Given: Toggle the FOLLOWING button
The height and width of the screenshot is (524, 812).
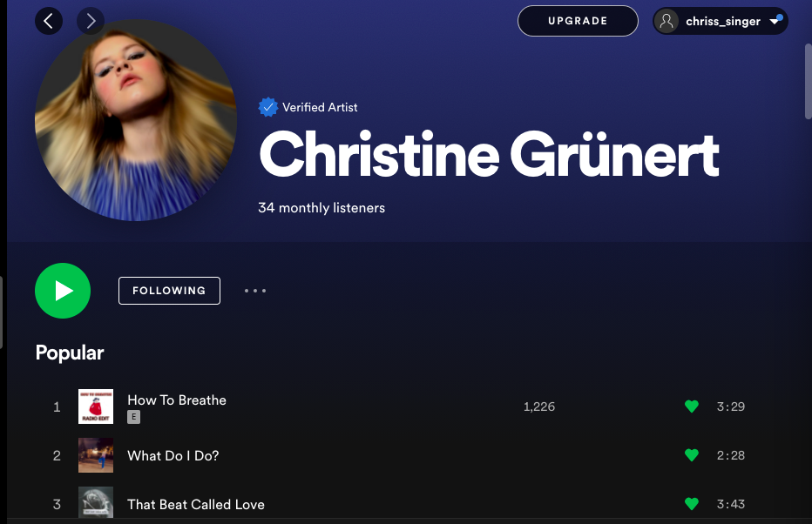Looking at the screenshot, I should pyautogui.click(x=169, y=291).
